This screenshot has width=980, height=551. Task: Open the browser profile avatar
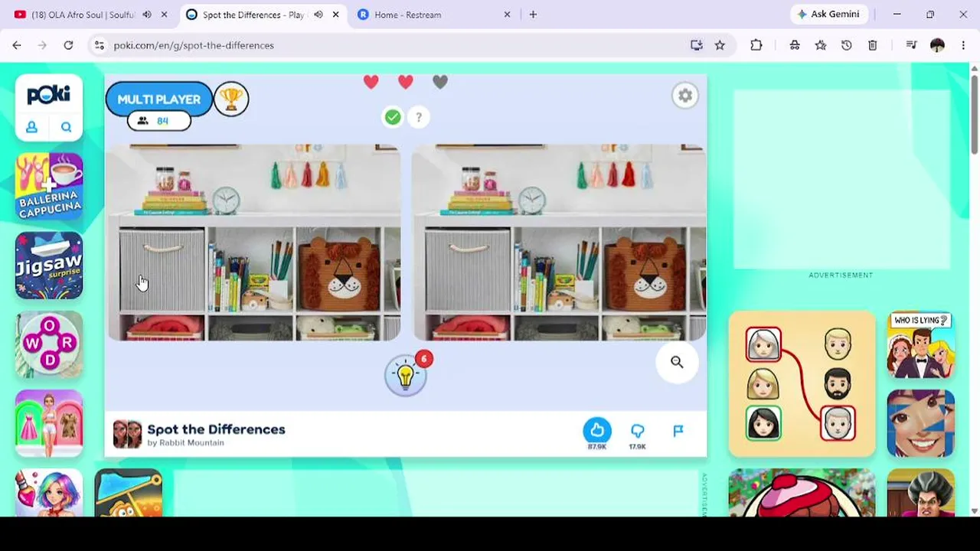pyautogui.click(x=938, y=45)
